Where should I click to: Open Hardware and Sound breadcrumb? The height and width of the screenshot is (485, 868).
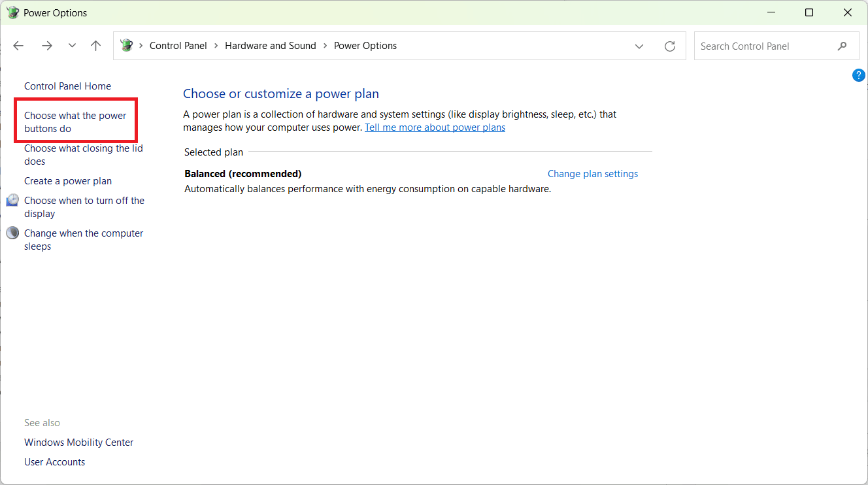click(271, 46)
